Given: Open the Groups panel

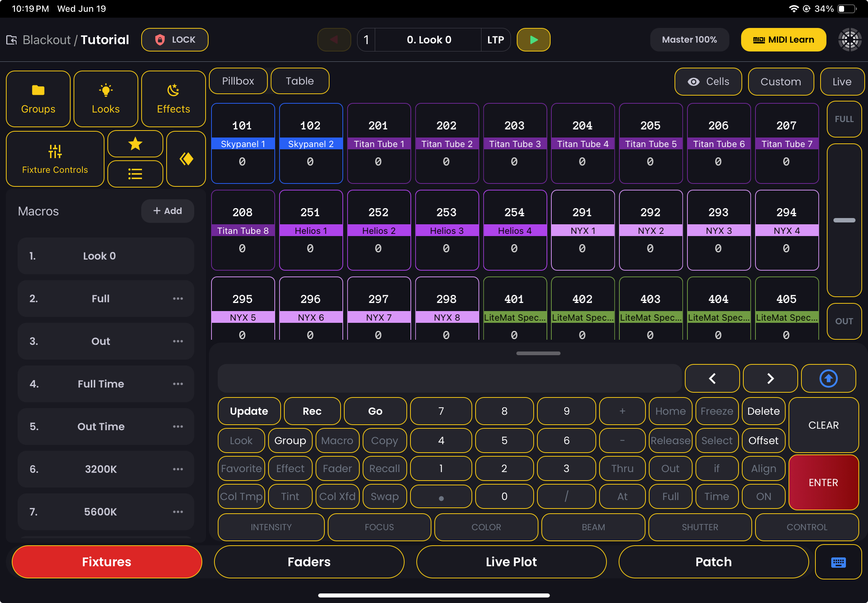Looking at the screenshot, I should pos(38,98).
